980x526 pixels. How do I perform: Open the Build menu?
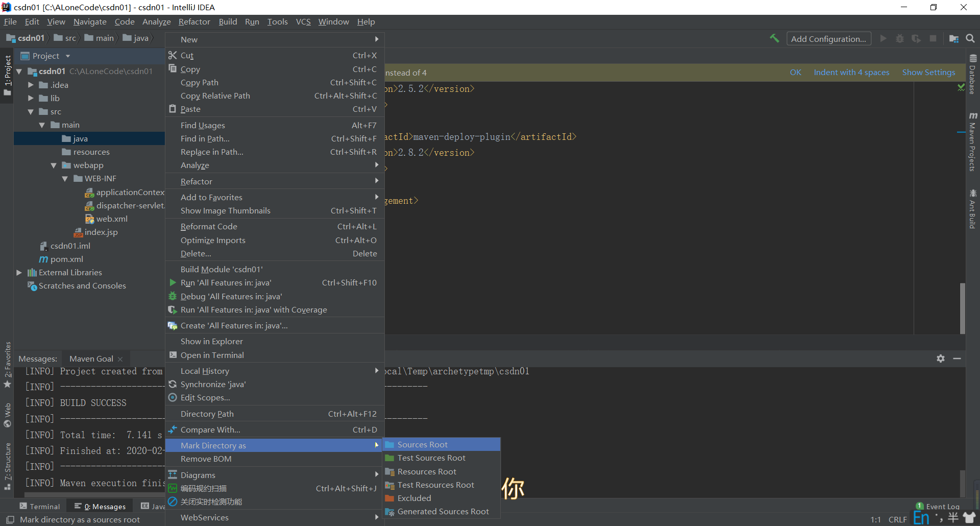tap(228, 21)
